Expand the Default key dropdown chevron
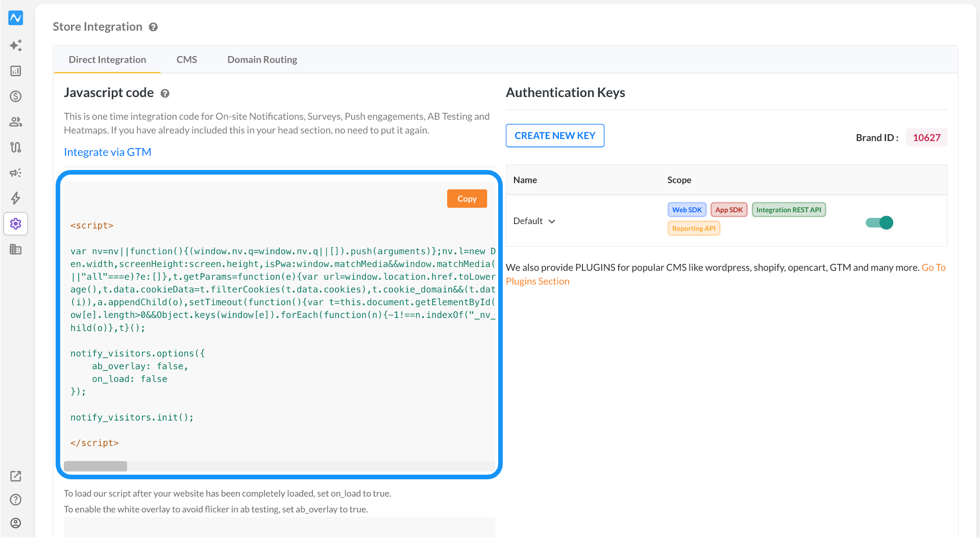Screen dimensions: 980x538 [552, 222]
